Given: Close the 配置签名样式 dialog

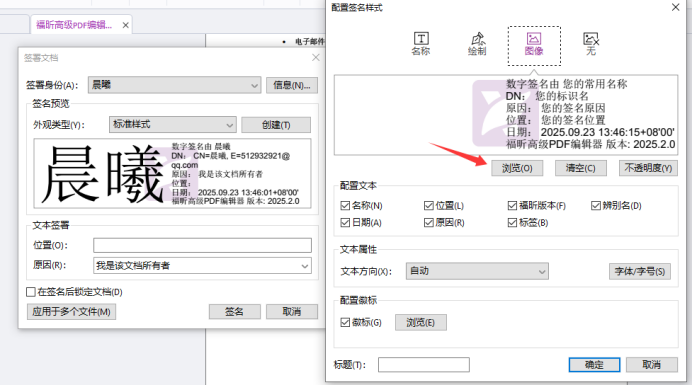Looking at the screenshot, I should point(675,8).
